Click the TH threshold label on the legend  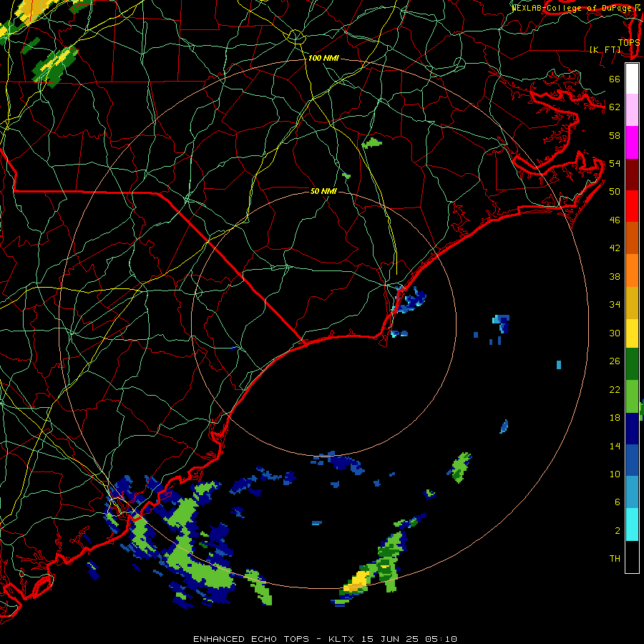[x=615, y=559]
